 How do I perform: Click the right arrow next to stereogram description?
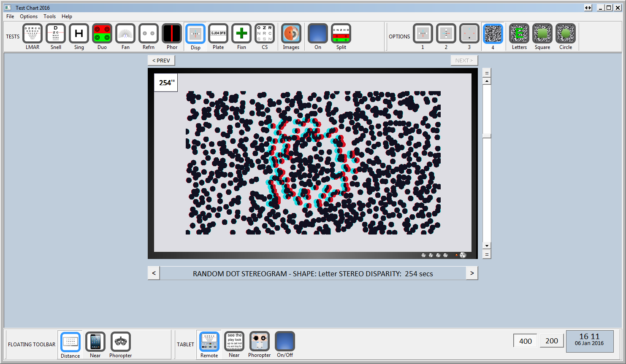point(472,273)
